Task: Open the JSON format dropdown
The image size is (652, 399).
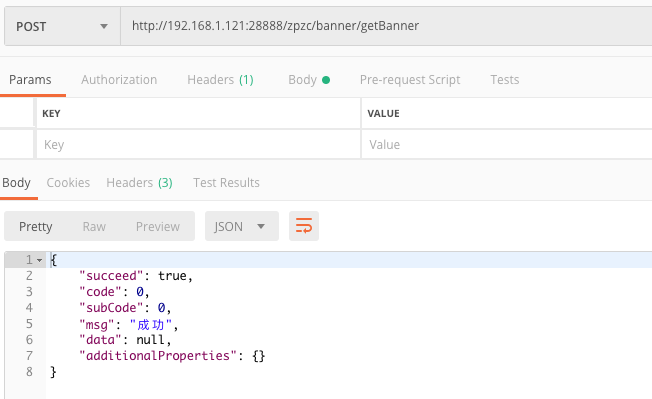Action: click(242, 226)
